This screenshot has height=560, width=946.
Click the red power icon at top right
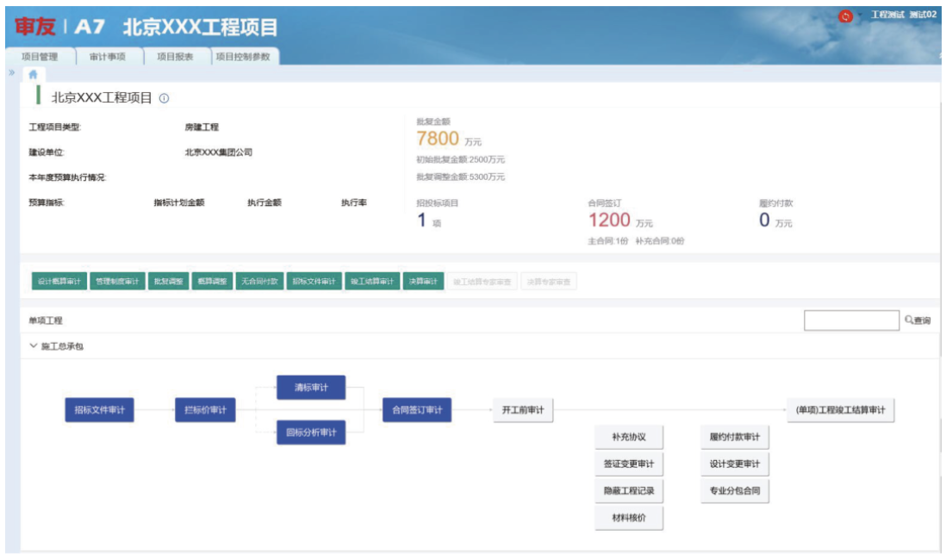point(845,16)
